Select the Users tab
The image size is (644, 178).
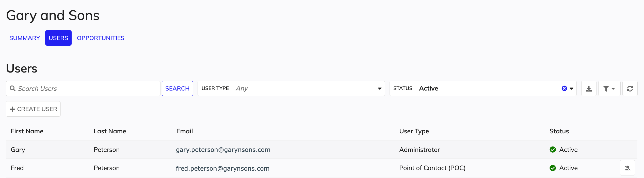[x=58, y=38]
